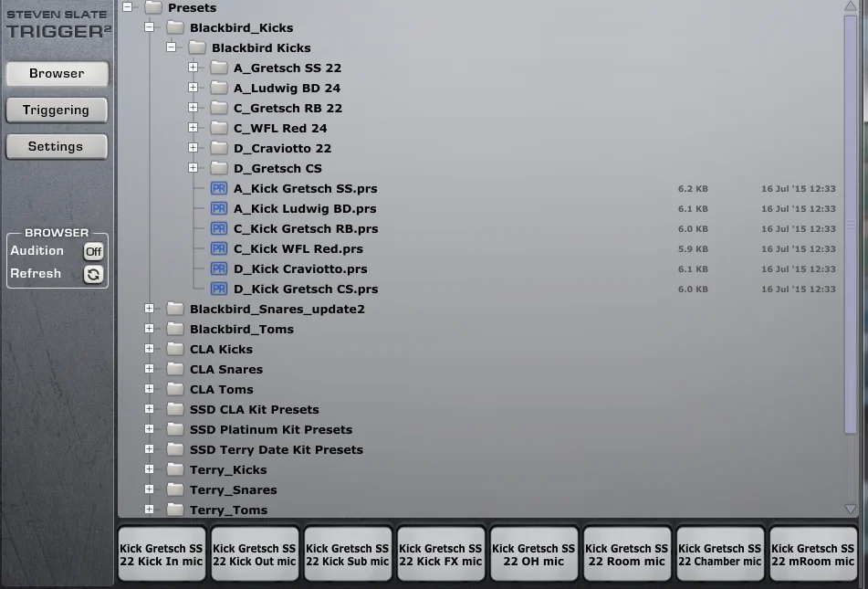Click the Terry_Kicks folder icon
868x589 pixels.
pyautogui.click(x=175, y=469)
